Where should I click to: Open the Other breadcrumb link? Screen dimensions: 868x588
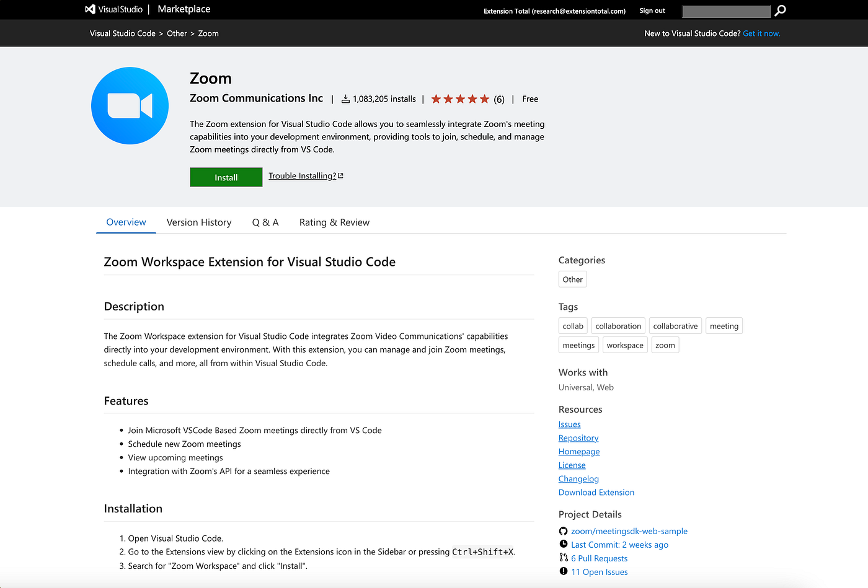coord(177,33)
